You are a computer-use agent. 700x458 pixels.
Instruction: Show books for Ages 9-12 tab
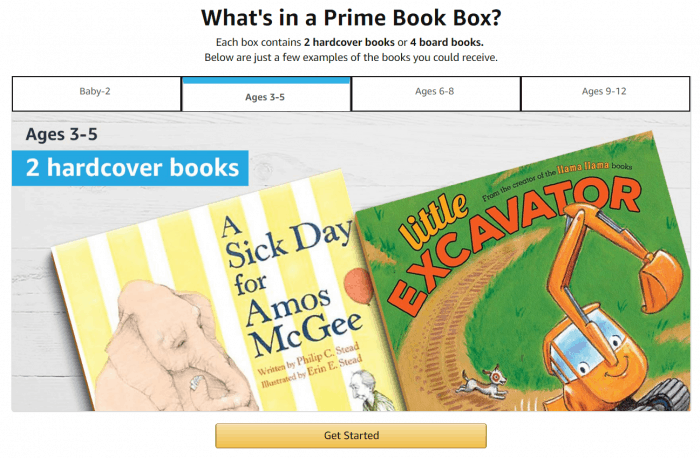(605, 94)
